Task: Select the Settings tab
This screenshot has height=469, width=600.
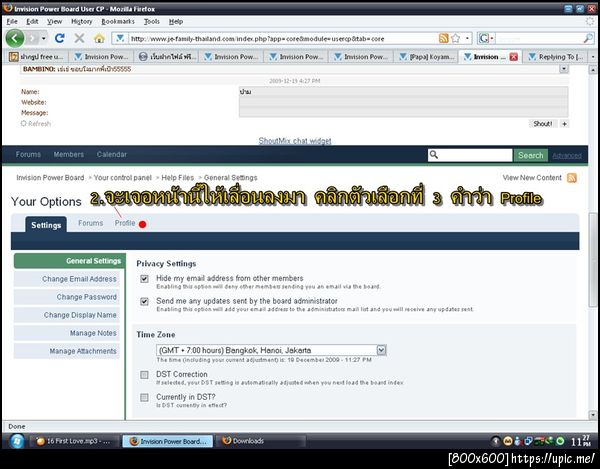Action: coord(46,225)
